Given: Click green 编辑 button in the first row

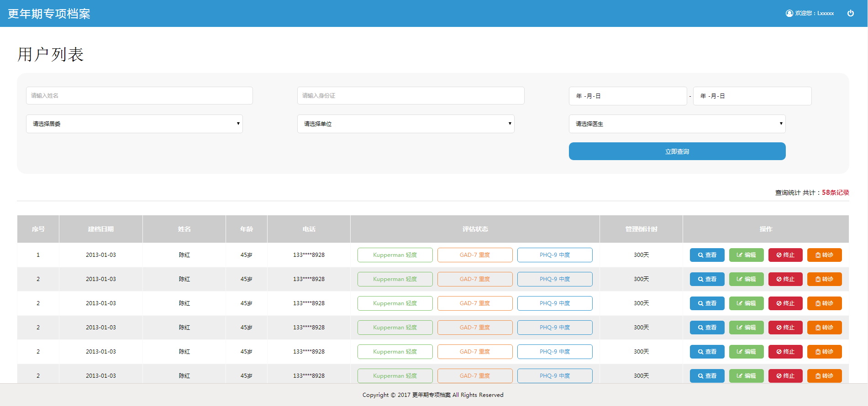Looking at the screenshot, I should point(746,255).
